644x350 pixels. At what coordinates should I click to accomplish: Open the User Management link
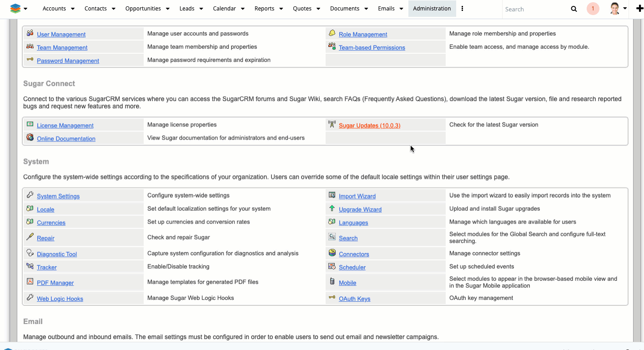[x=61, y=35]
